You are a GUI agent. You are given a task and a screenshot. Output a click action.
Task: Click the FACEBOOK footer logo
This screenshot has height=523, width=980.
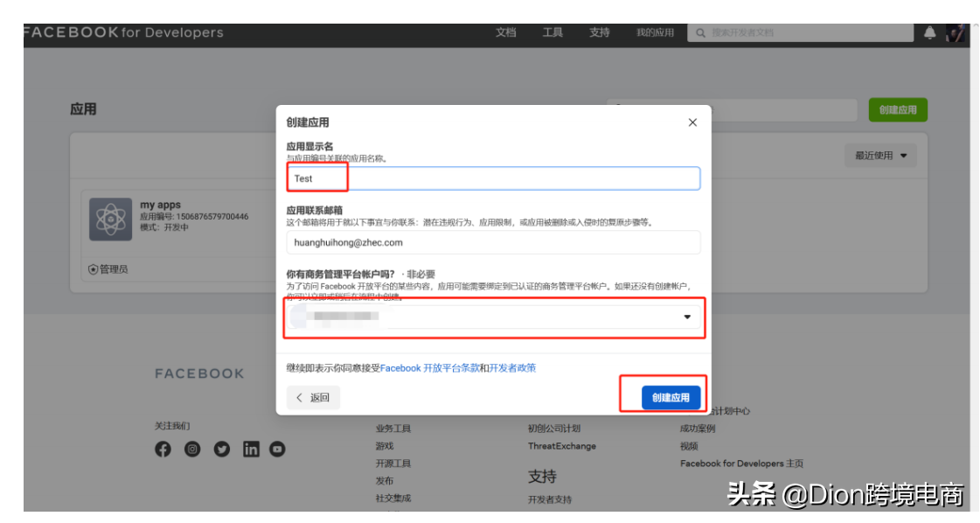[x=199, y=374]
